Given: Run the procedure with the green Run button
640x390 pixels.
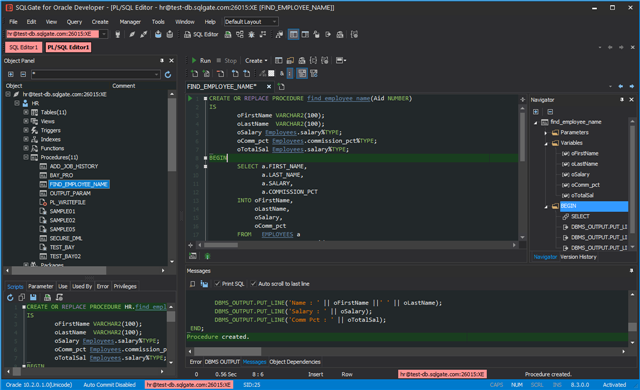Looking at the screenshot, I should click(x=201, y=60).
